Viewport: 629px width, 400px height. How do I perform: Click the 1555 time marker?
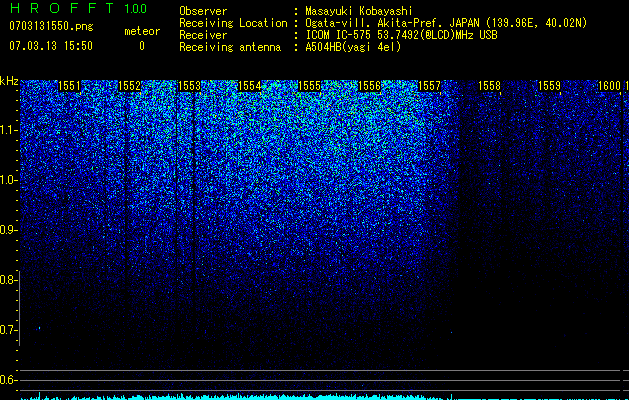(310, 86)
